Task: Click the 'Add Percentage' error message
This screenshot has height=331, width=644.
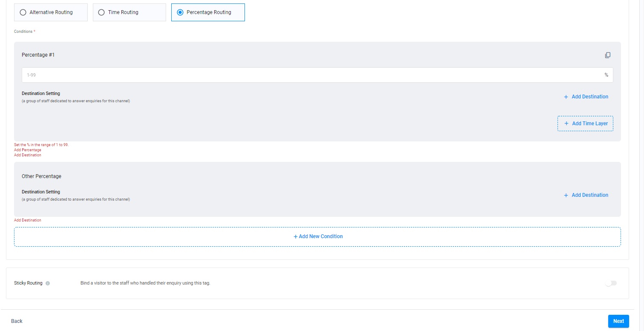Action: pos(28,150)
